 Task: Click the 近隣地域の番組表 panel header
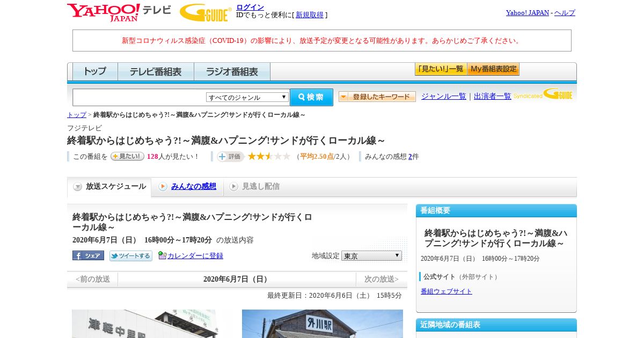[x=496, y=325]
